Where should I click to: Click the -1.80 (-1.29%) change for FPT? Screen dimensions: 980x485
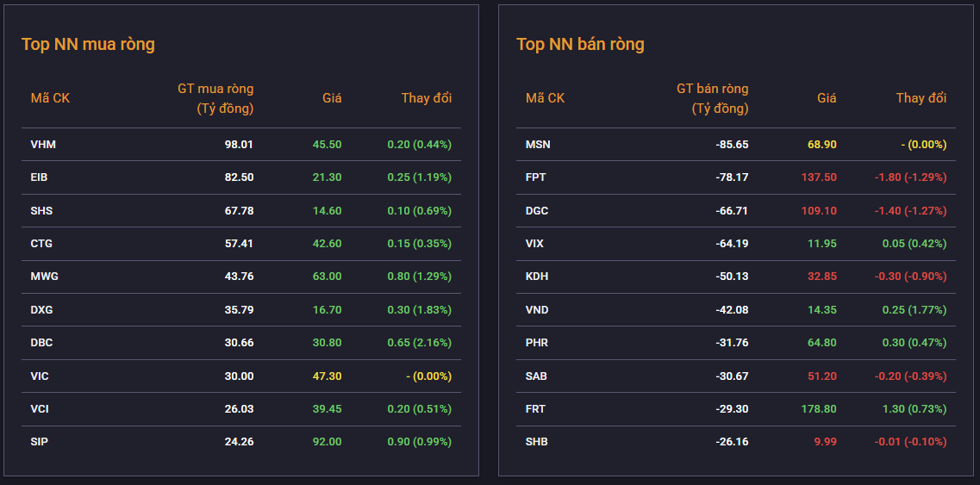point(911,177)
